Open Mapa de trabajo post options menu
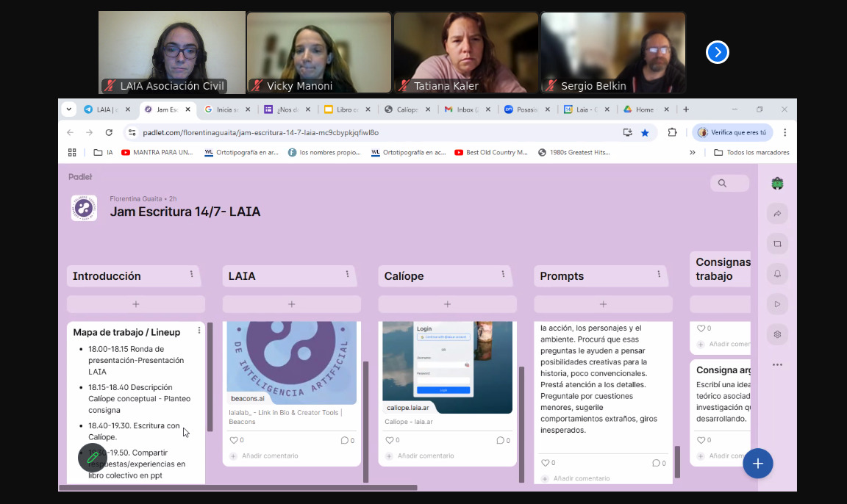 click(x=199, y=330)
